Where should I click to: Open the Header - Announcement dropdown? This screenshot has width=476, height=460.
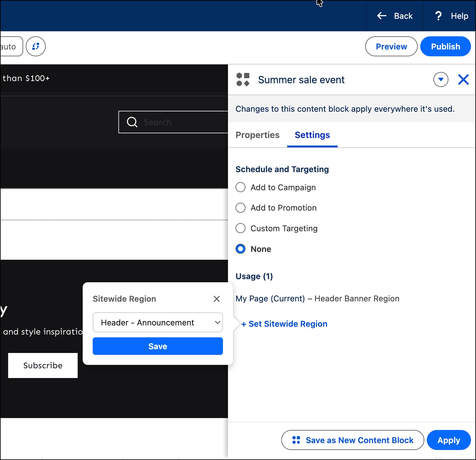(158, 322)
